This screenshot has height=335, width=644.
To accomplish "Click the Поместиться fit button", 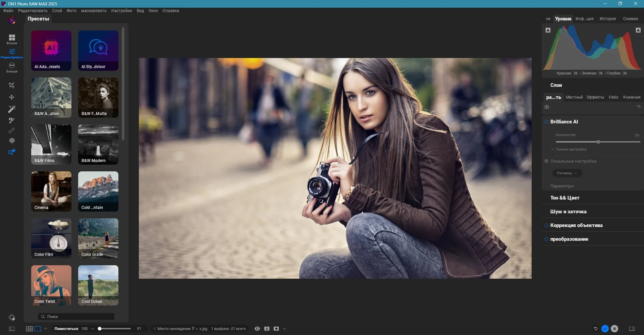I will pyautogui.click(x=66, y=329).
